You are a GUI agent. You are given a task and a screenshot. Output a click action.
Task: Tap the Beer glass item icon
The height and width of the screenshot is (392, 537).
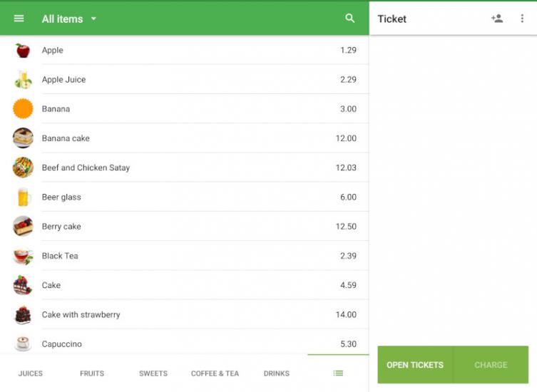(x=23, y=197)
